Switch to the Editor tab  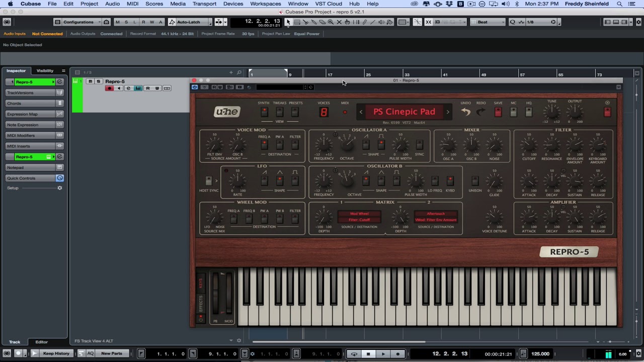coord(42,342)
